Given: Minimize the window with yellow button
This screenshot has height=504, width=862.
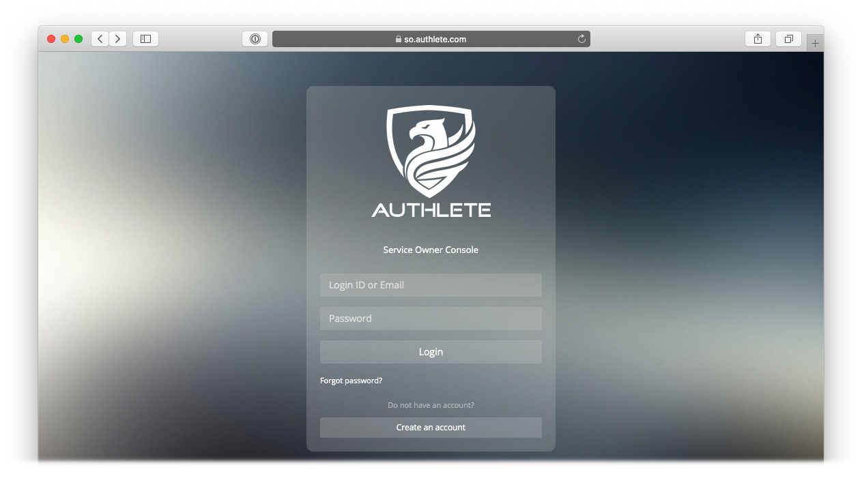Looking at the screenshot, I should (x=65, y=39).
